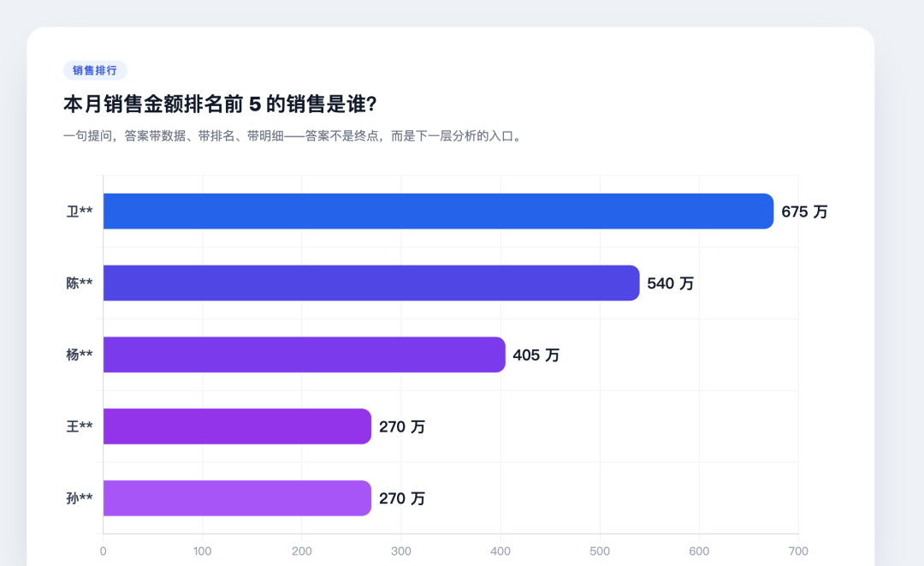Click the 405 万 value label

click(x=536, y=355)
